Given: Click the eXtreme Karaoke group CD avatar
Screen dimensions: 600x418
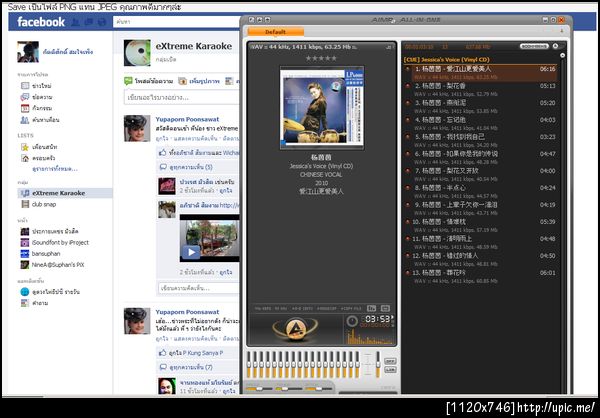Looking at the screenshot, I should point(137,53).
